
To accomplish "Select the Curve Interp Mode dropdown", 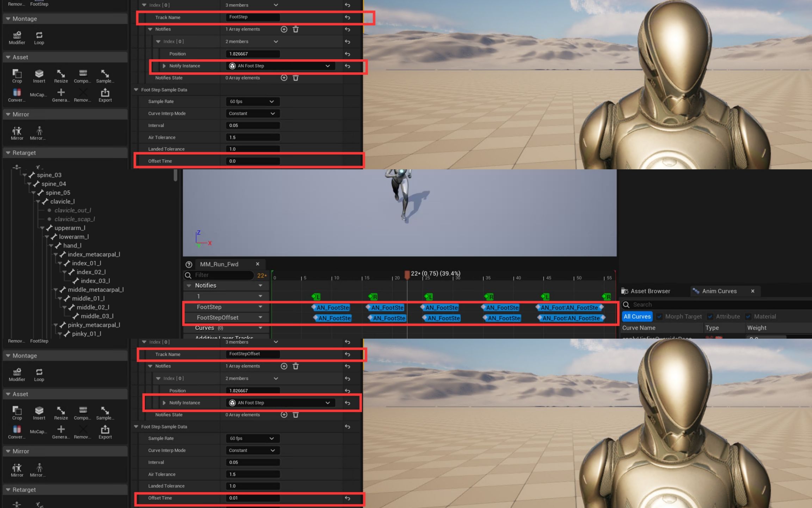I will [x=251, y=113].
